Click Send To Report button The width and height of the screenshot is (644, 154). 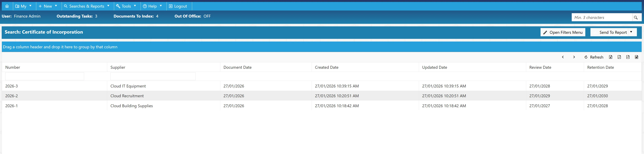point(609,32)
